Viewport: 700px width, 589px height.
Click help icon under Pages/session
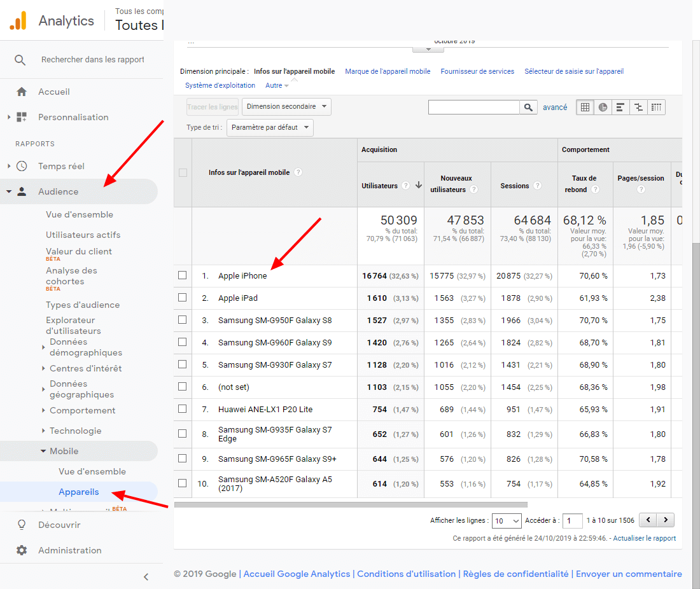(641, 190)
